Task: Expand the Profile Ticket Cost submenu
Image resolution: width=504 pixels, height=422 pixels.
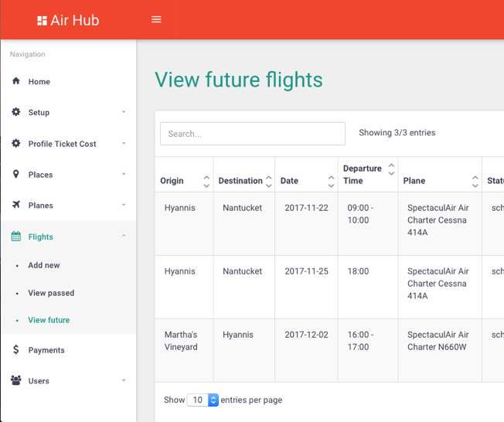Action: (124, 144)
